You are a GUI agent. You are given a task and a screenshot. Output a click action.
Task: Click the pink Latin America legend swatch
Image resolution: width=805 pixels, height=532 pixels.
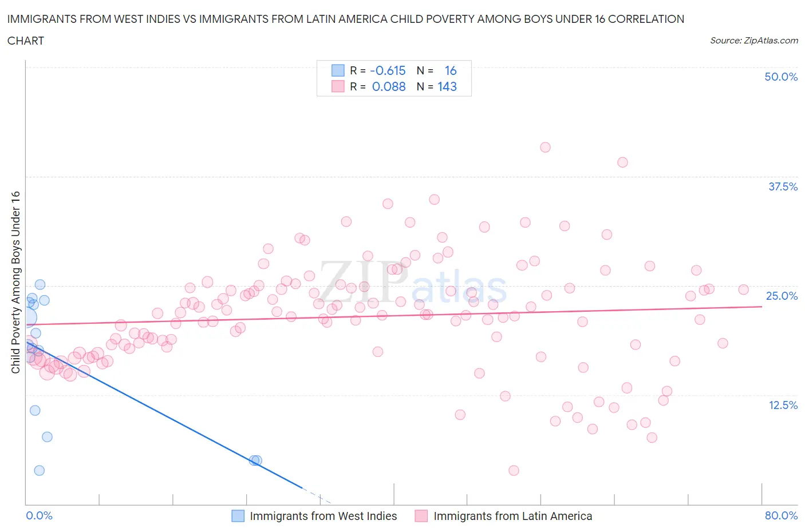tap(421, 516)
